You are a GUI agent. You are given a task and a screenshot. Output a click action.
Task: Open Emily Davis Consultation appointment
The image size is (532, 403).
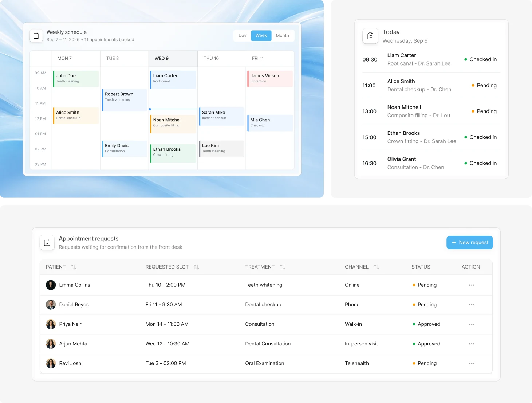pyautogui.click(x=125, y=149)
